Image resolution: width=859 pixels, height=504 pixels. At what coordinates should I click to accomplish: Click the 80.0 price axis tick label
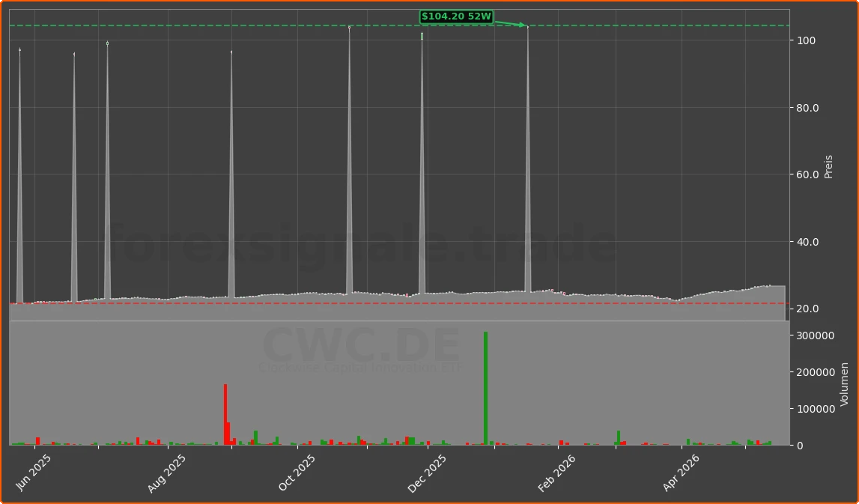click(x=807, y=108)
